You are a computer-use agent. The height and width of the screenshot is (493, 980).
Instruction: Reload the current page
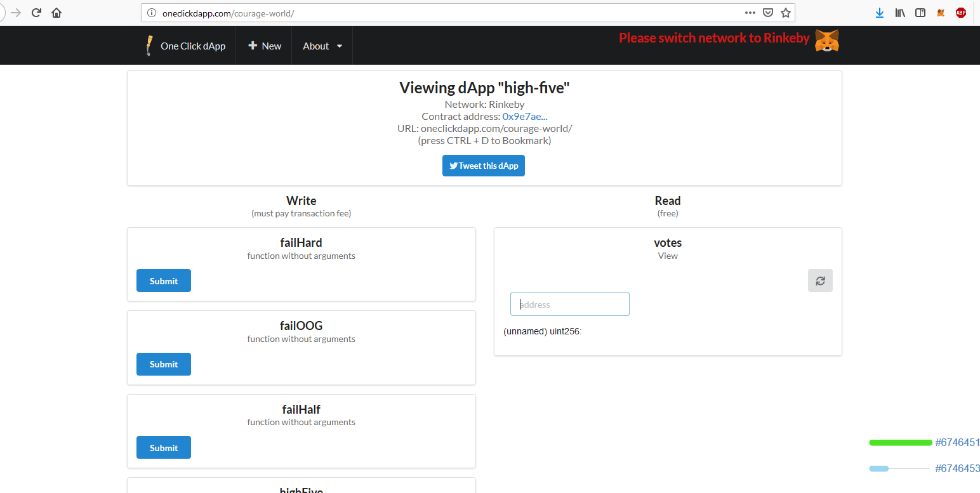point(36,12)
